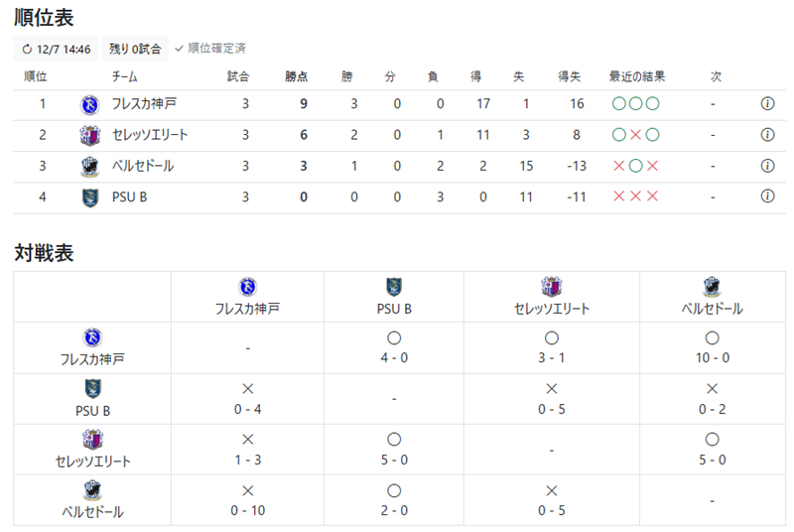Click the 12/7 14:46 update timestamp

point(64,49)
